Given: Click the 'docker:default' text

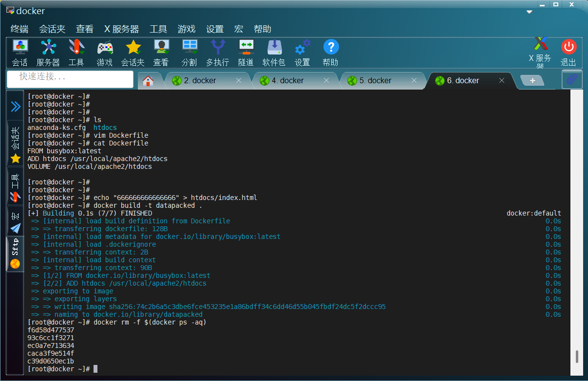Looking at the screenshot, I should coord(534,213).
